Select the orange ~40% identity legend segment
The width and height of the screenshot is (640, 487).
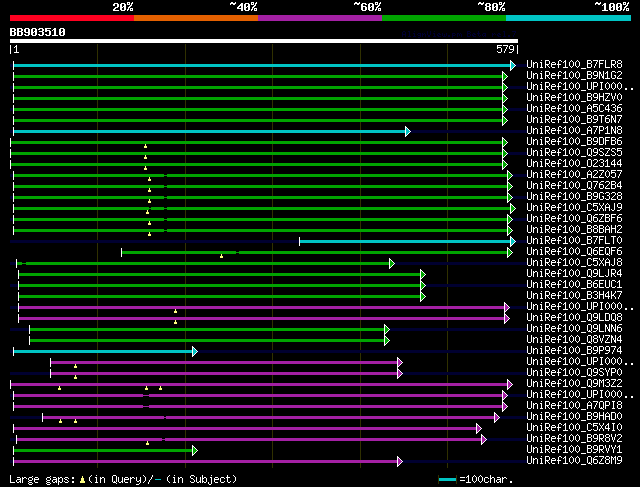coord(196,18)
